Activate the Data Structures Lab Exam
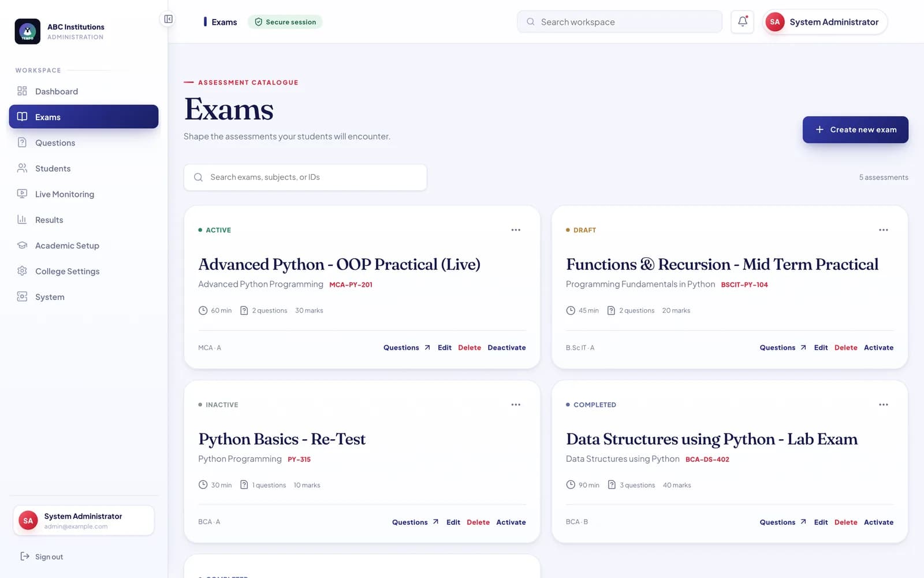 (878, 522)
